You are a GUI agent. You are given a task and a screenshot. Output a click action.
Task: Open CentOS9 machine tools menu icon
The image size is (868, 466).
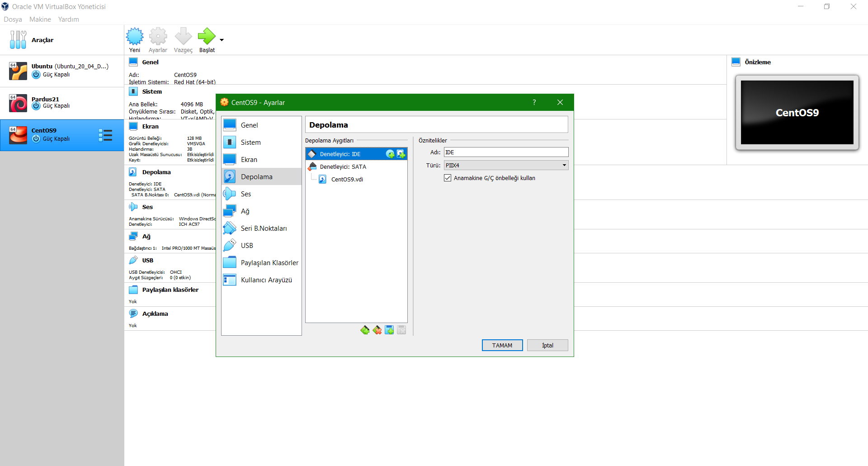(105, 135)
